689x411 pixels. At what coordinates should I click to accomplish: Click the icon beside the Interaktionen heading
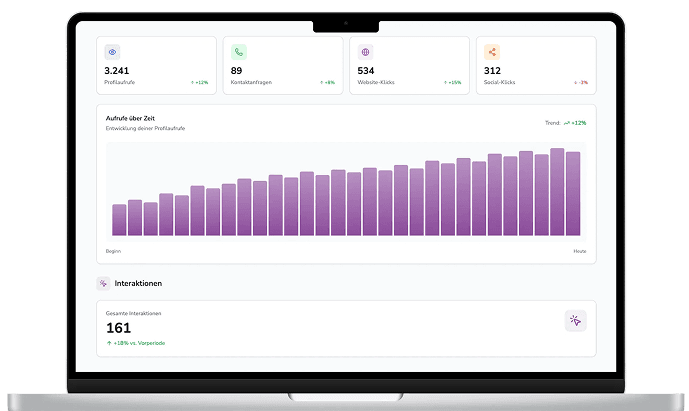click(x=103, y=284)
